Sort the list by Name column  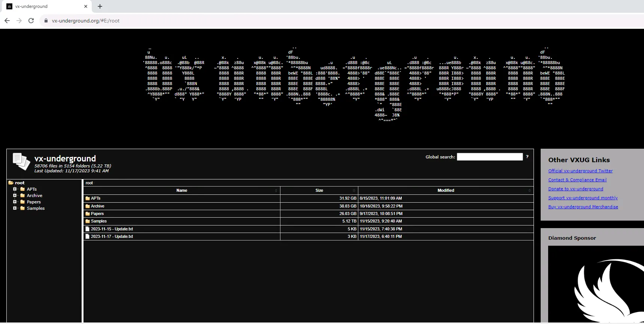point(182,190)
